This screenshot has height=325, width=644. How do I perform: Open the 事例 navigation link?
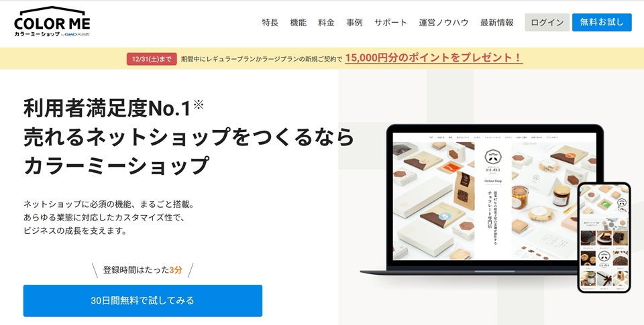click(354, 23)
